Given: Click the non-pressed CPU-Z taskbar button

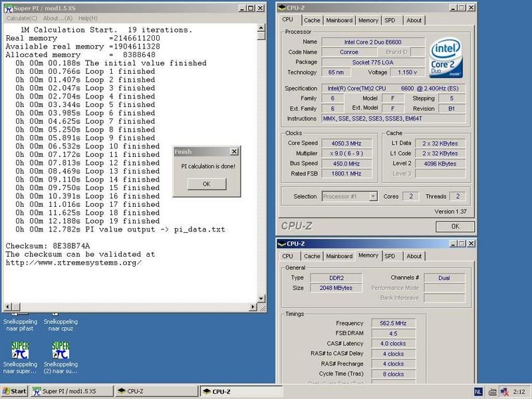Looking at the screenshot, I should point(156,392).
